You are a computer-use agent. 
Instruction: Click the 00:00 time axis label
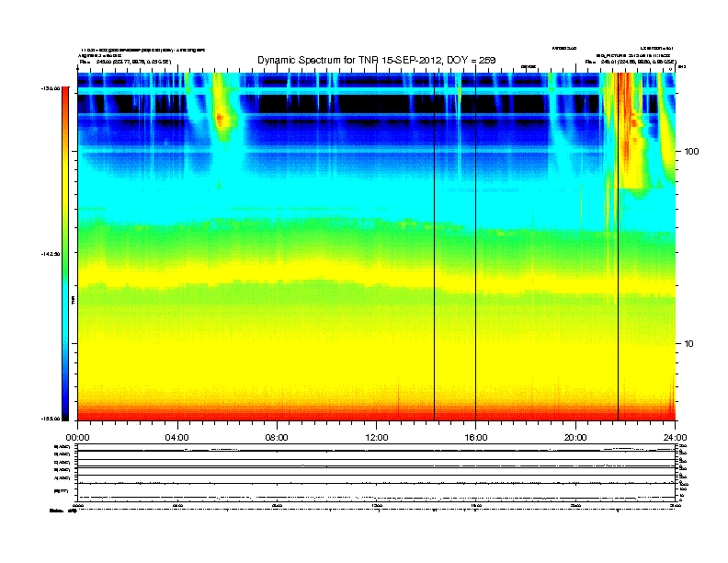click(x=77, y=438)
